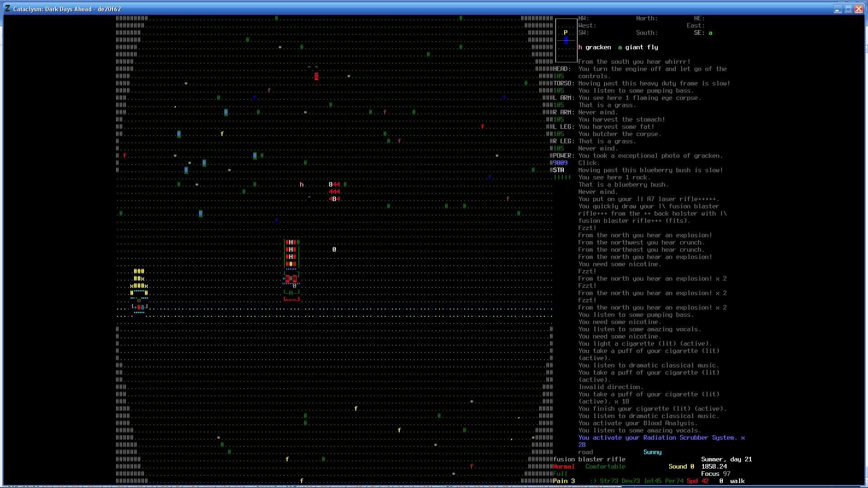Click the green 'a' next to SE compass label
Image resolution: width=868 pixels, height=488 pixels.
[x=710, y=33]
